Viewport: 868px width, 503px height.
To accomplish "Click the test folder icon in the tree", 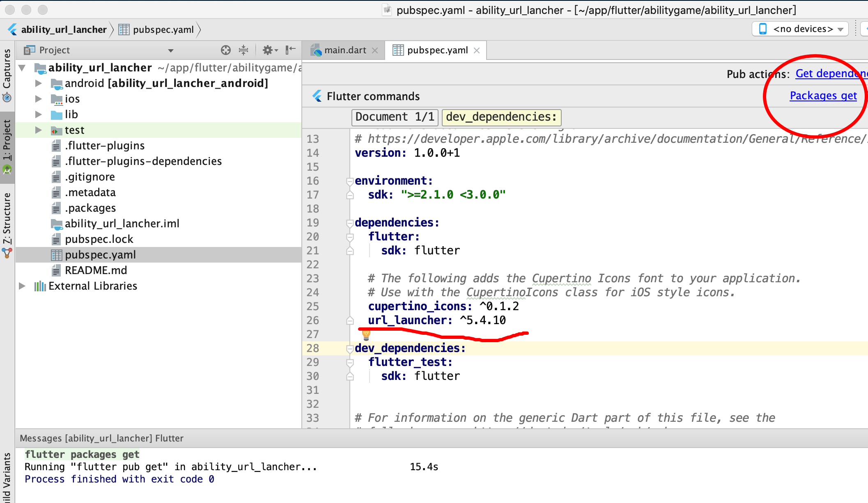I will (x=57, y=130).
